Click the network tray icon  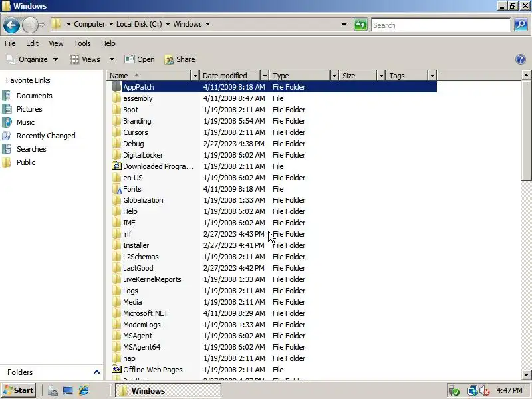point(472,391)
